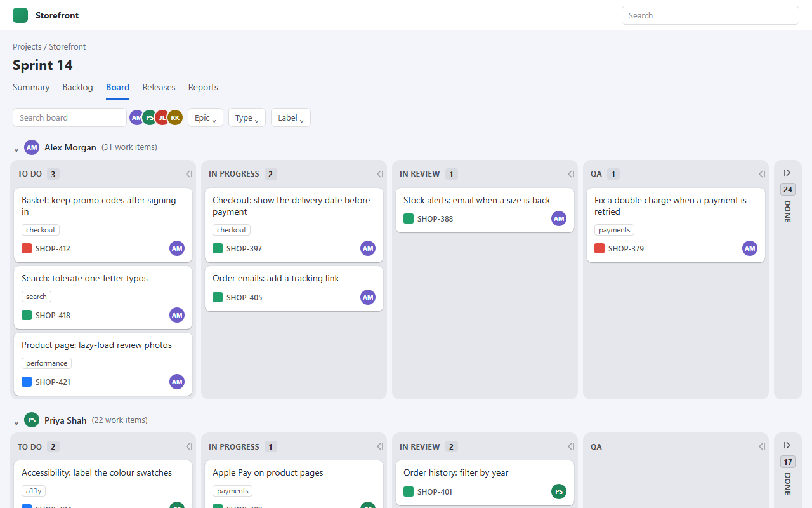The image size is (812, 508).
Task: Switch to the Summary tab
Action: (31, 88)
